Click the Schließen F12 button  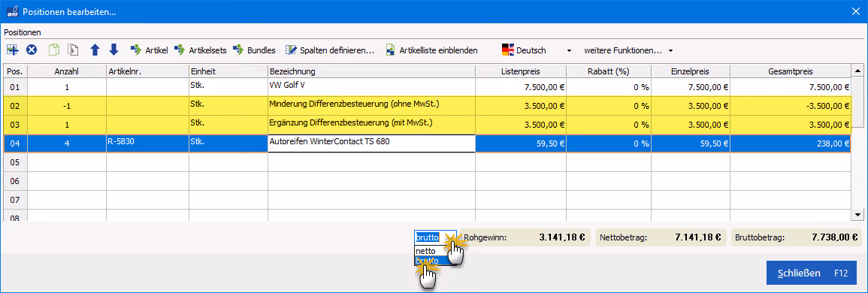pyautogui.click(x=812, y=273)
